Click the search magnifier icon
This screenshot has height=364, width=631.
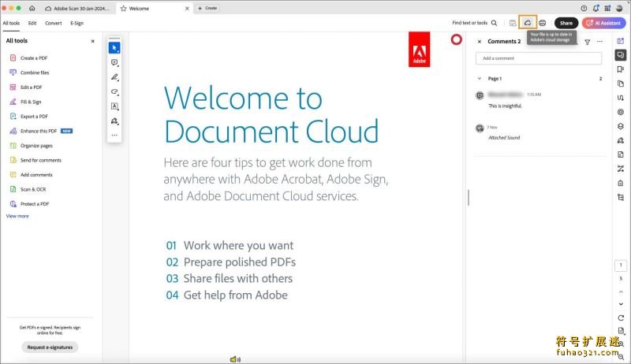tap(495, 23)
